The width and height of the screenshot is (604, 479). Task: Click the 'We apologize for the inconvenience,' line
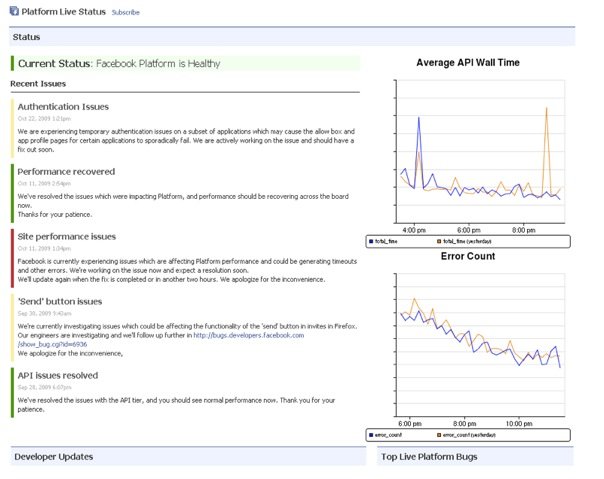tap(70, 353)
